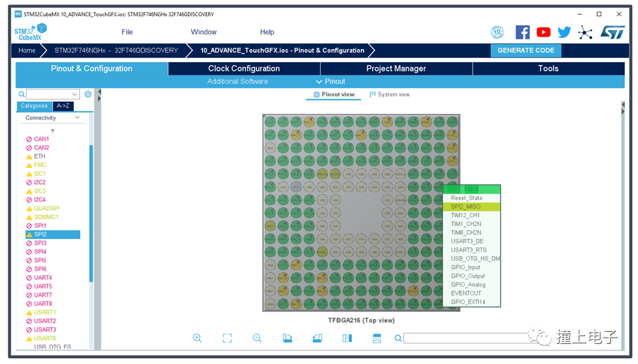Viewport: 638px width, 364px height.
Task: Open the File menu
Action: coord(127,32)
